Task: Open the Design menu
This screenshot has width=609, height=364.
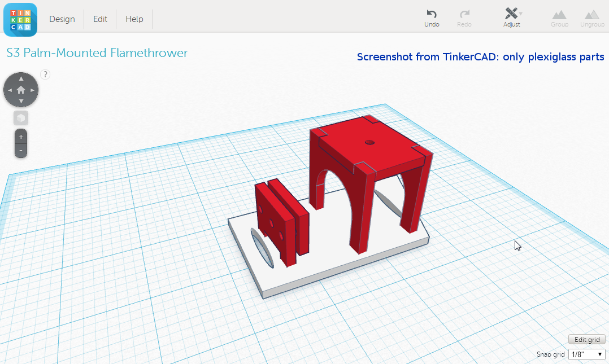Action: click(62, 19)
